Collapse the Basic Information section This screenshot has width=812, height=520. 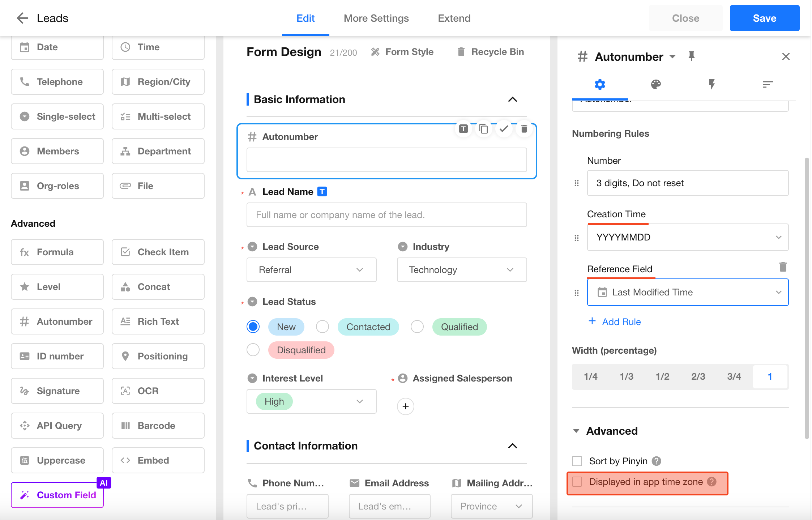coord(513,99)
